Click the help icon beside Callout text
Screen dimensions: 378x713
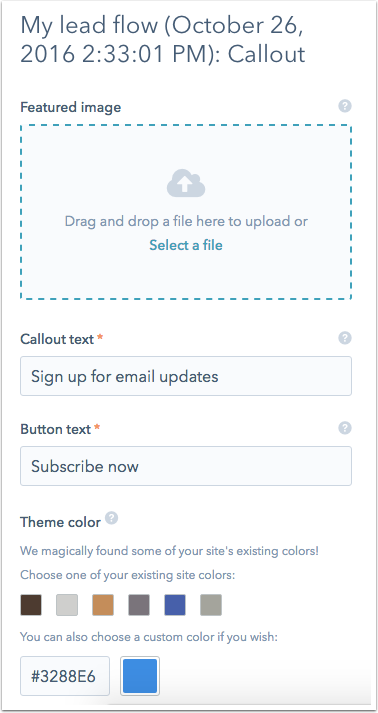click(345, 338)
